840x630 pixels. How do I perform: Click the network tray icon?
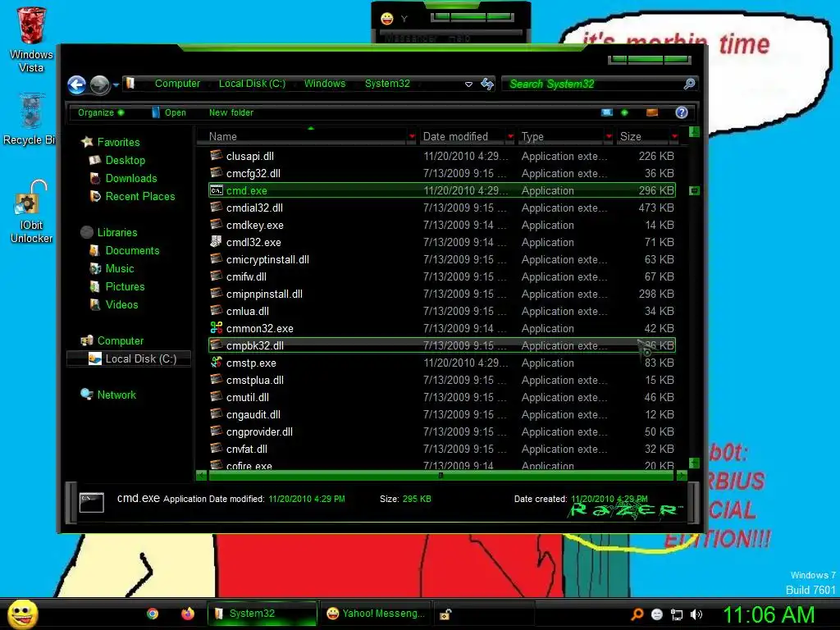(x=677, y=614)
